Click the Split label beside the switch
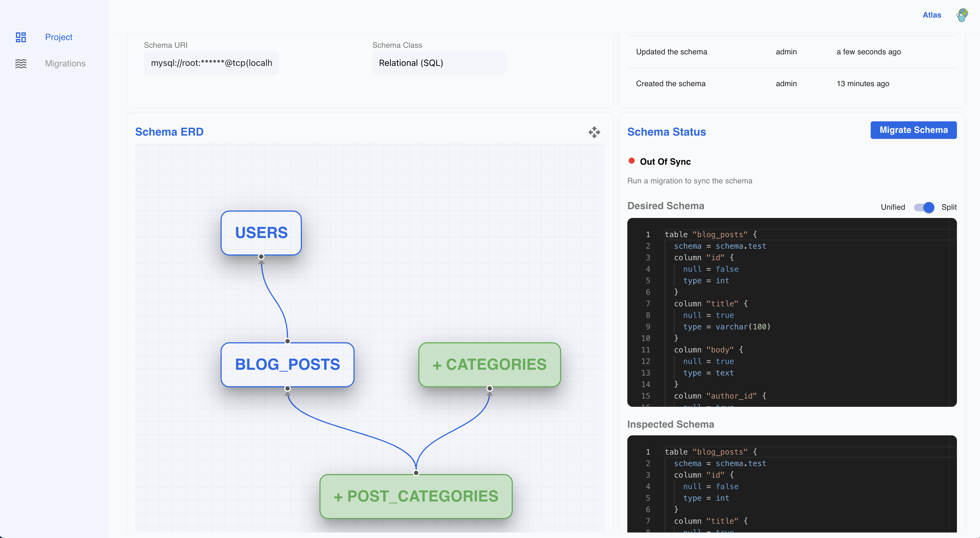 coord(949,207)
